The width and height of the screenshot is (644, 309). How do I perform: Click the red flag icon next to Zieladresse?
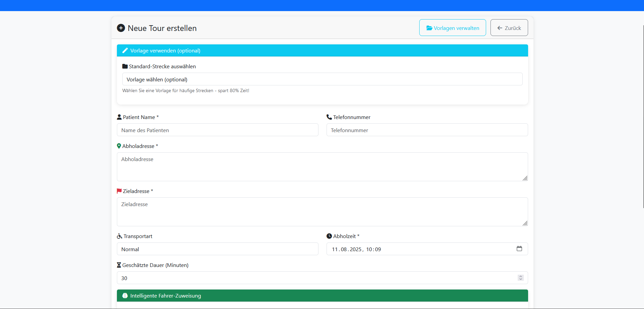coord(119,191)
